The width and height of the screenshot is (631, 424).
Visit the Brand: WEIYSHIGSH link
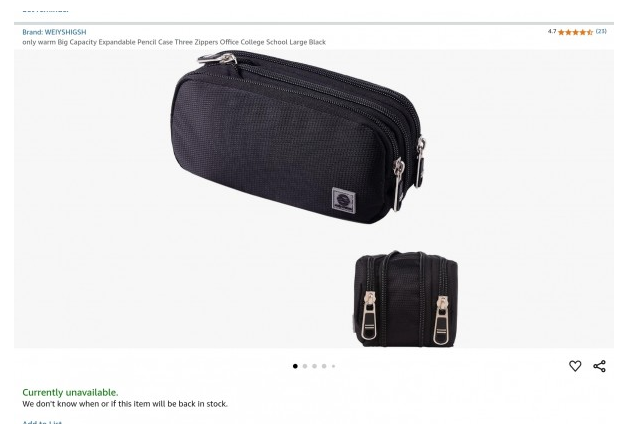point(54,32)
